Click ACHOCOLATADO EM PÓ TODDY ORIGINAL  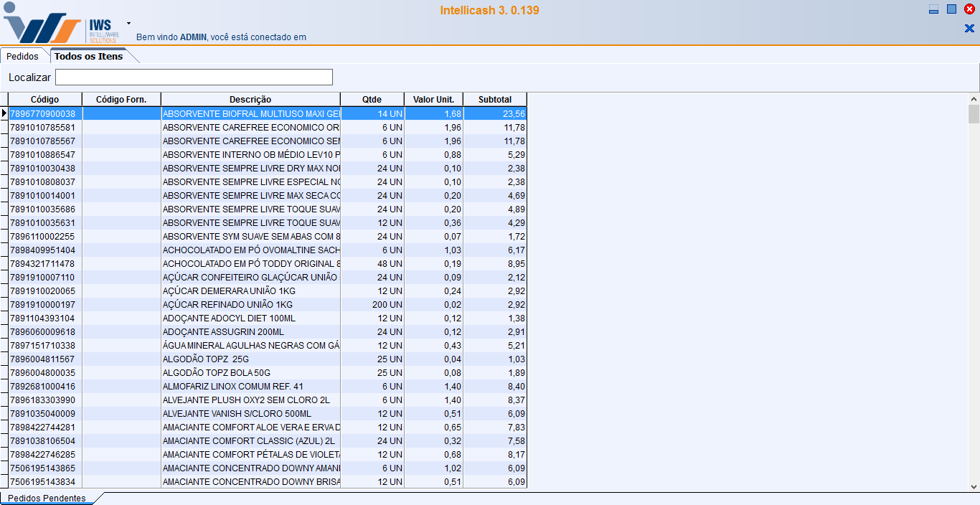coord(251,263)
